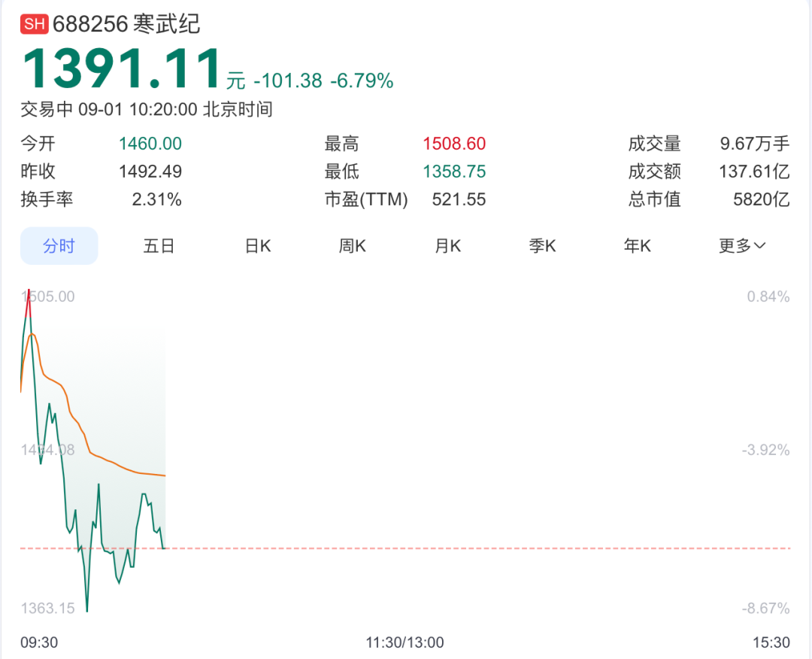Click the 09:30 time axis label
The image size is (812, 659).
tap(39, 642)
